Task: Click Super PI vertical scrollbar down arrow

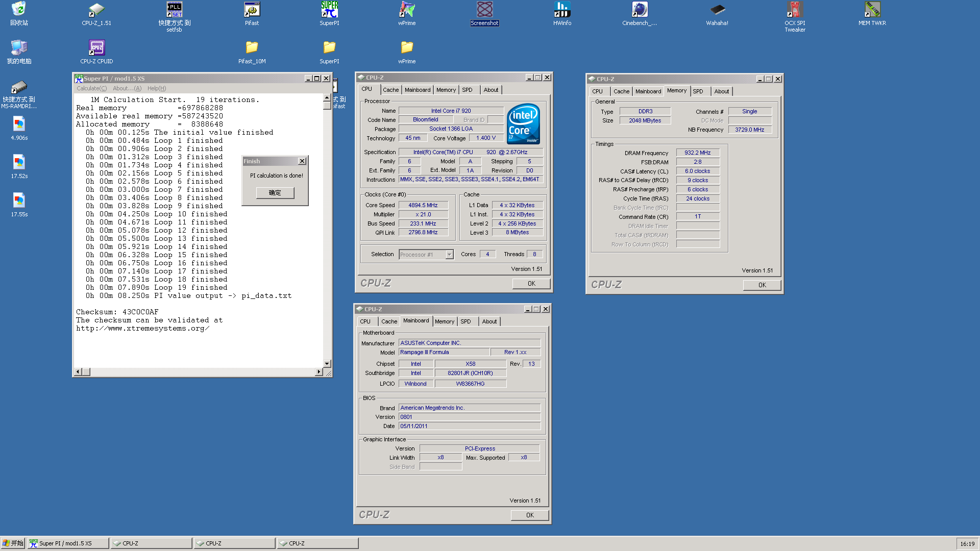Action: [327, 364]
